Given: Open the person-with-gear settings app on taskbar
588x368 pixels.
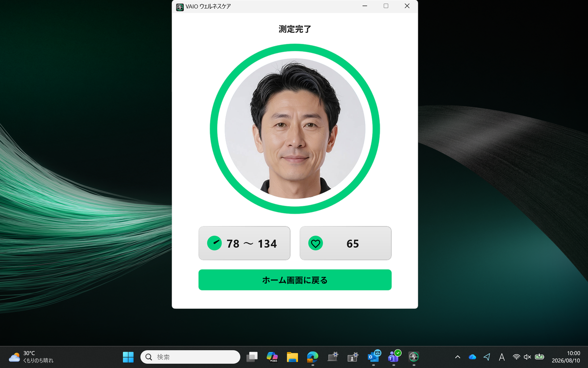Looking at the screenshot, I should 353,357.
